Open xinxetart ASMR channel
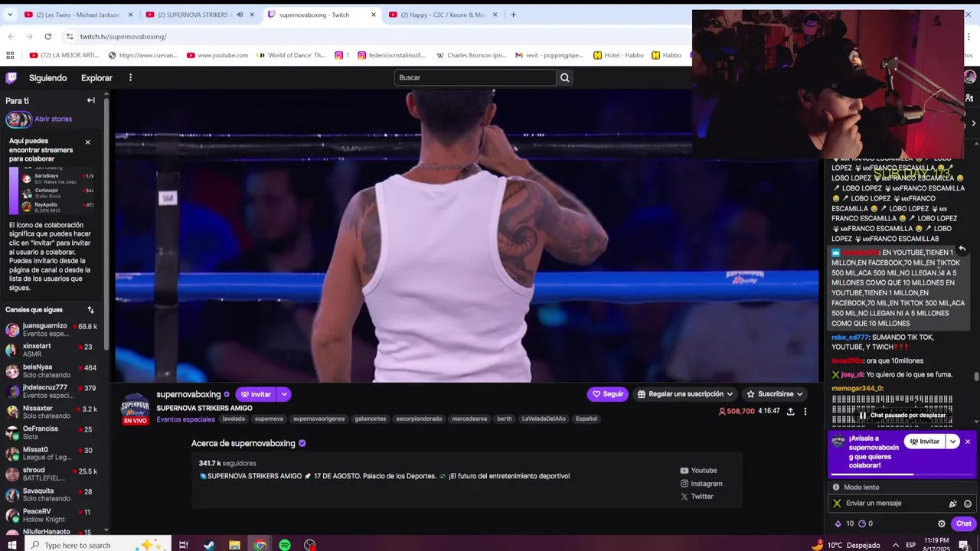Screen dimensions: 980x551 pyautogui.click(x=54, y=350)
